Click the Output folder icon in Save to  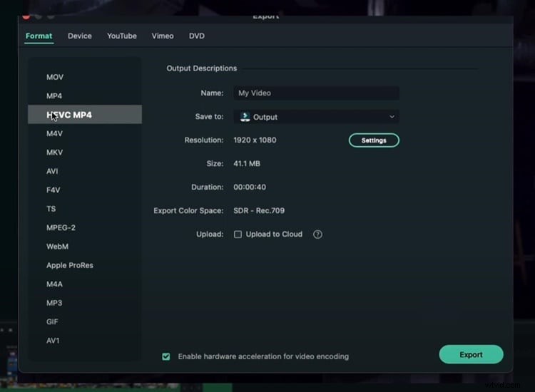tap(245, 117)
